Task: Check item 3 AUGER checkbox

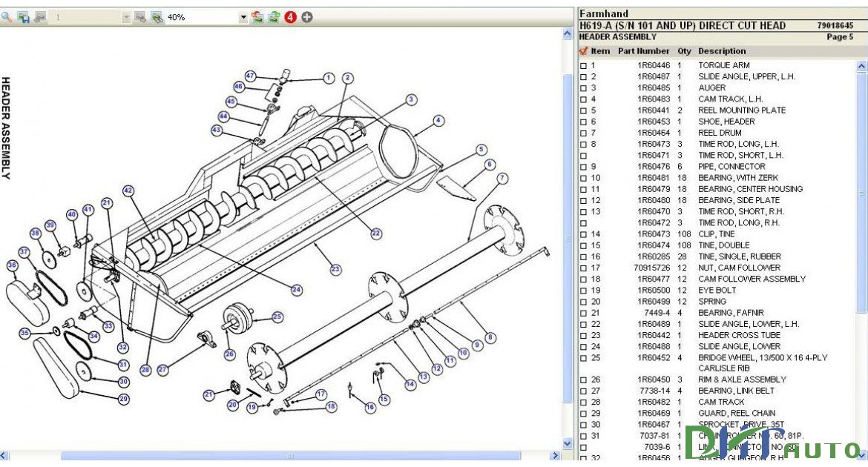Action: click(x=583, y=87)
